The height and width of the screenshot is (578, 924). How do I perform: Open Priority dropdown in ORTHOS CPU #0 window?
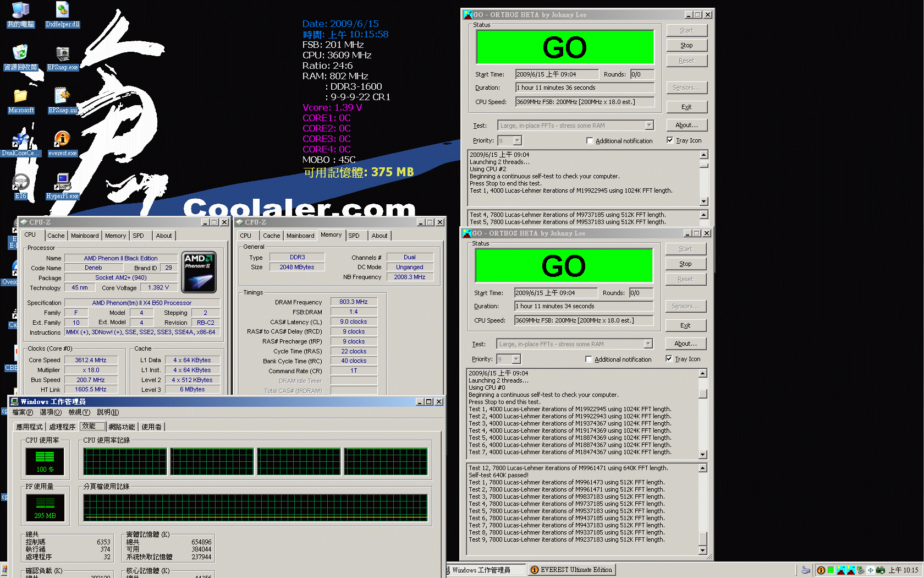(516, 359)
